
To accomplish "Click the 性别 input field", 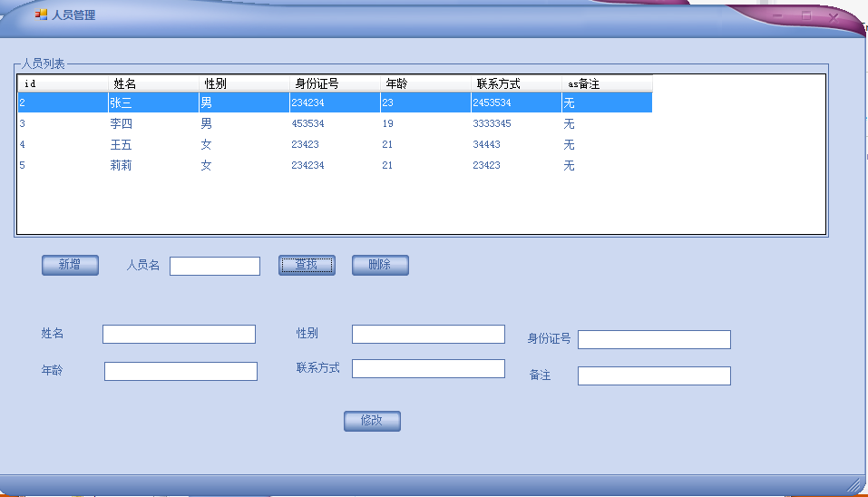I will [x=428, y=335].
